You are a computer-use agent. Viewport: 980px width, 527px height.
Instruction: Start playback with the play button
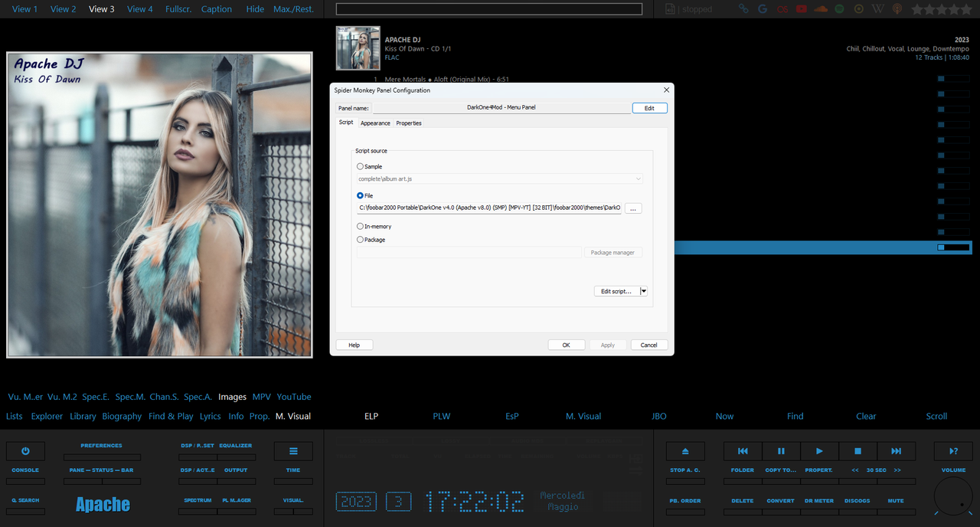[819, 451]
